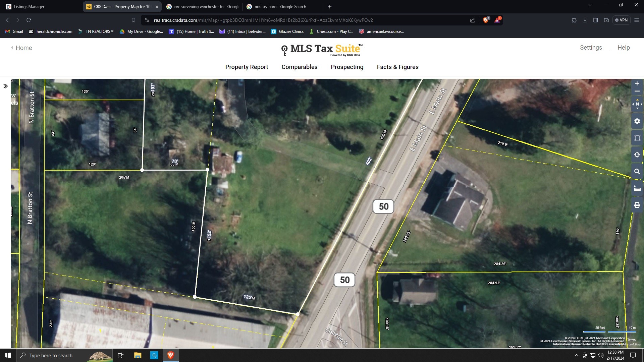The image size is (644, 362).
Task: Close the CRS Data tab
Action: tap(157, 7)
